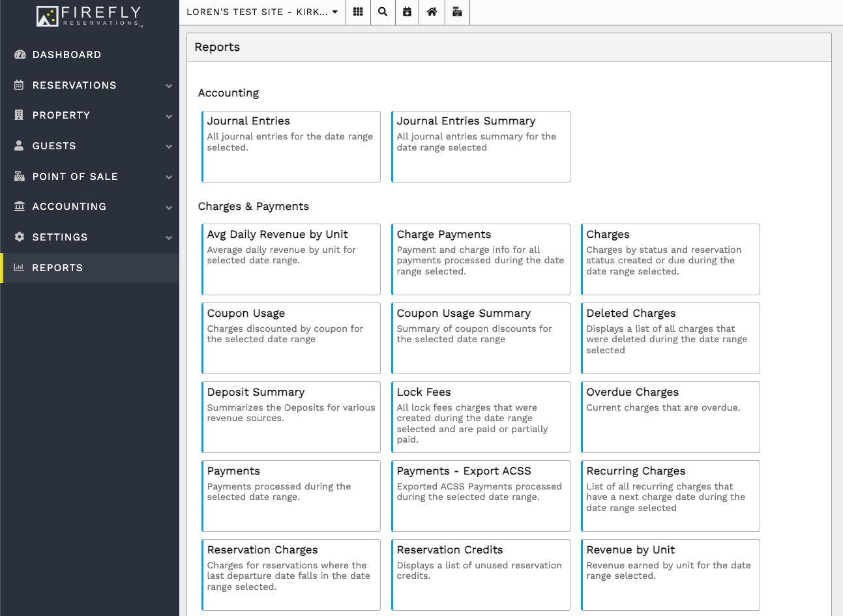The image size is (843, 616).
Task: Click the Firefly Reservations logo
Action: tap(89, 16)
